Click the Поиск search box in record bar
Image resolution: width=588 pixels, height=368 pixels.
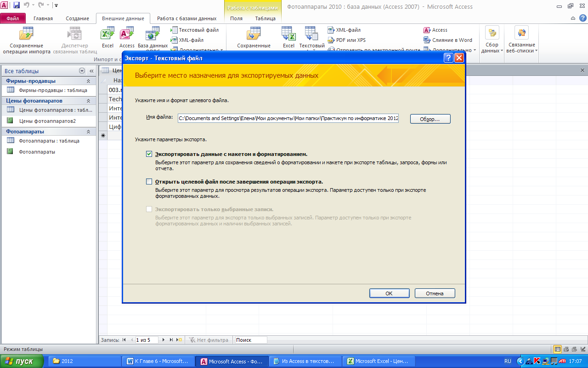click(x=250, y=340)
